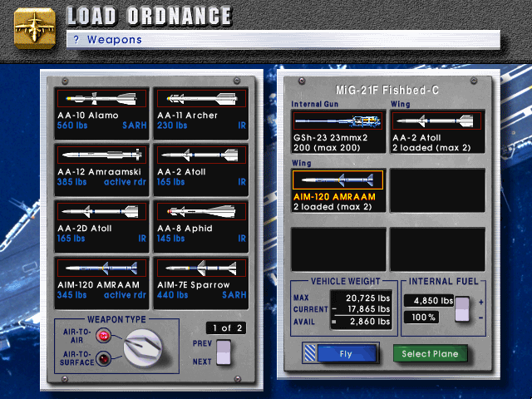Click the '440 lbs' weight of AIM-7E Sparrow

coord(172,295)
